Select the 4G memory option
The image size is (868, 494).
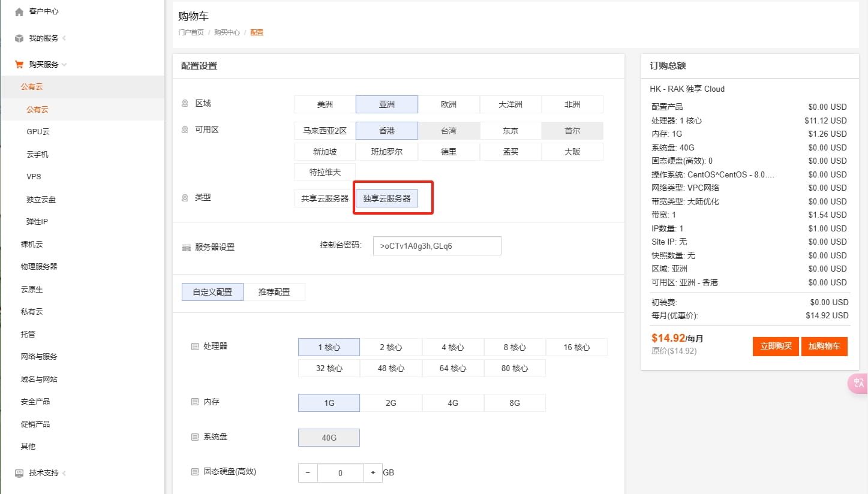coord(452,402)
